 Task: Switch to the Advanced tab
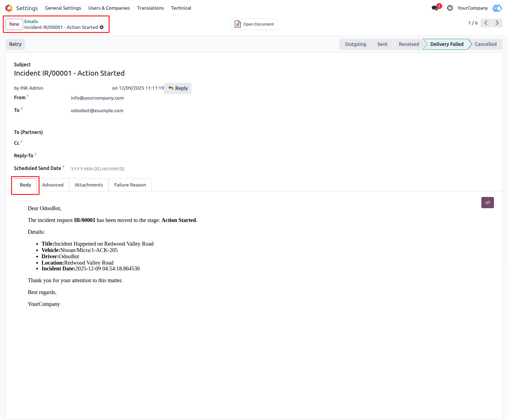pos(53,185)
